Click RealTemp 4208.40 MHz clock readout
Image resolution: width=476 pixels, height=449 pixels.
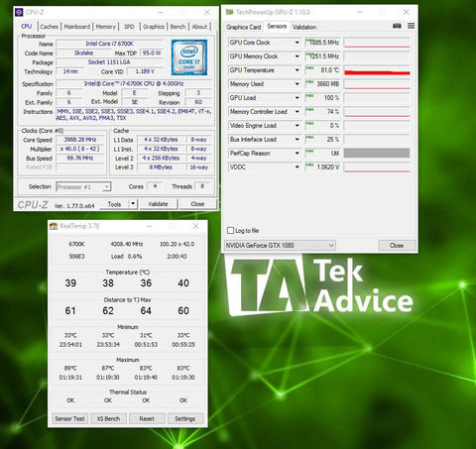click(127, 244)
